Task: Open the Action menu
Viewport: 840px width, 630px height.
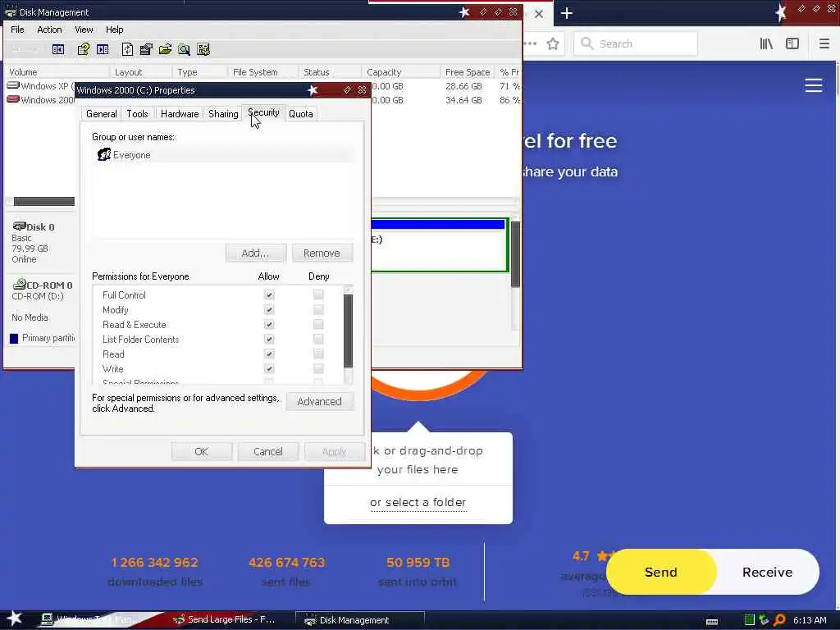Action: tap(49, 30)
